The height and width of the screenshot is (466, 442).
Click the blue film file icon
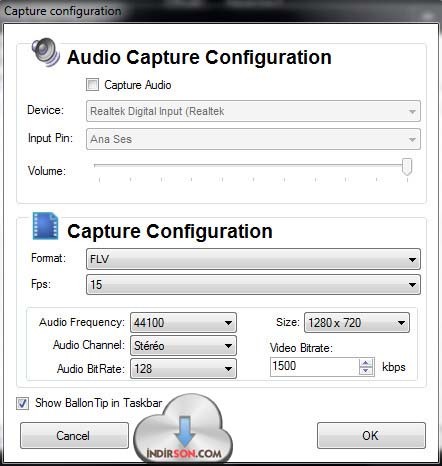(x=46, y=226)
